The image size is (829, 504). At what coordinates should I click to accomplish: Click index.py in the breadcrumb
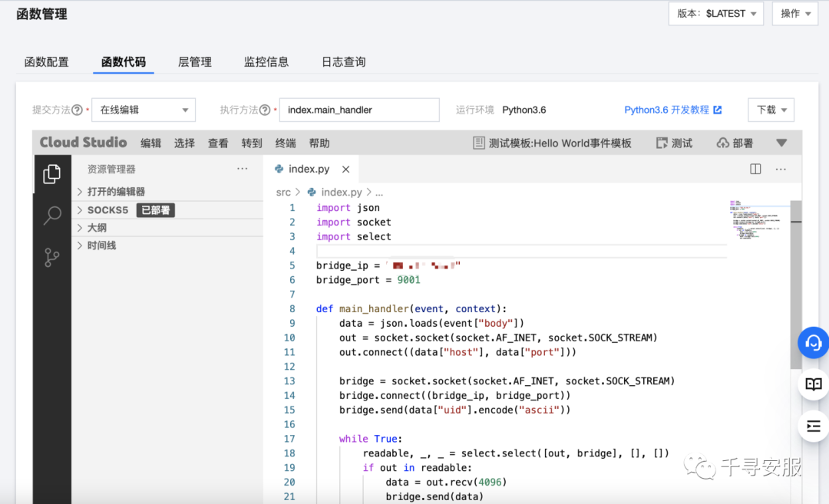coord(342,193)
